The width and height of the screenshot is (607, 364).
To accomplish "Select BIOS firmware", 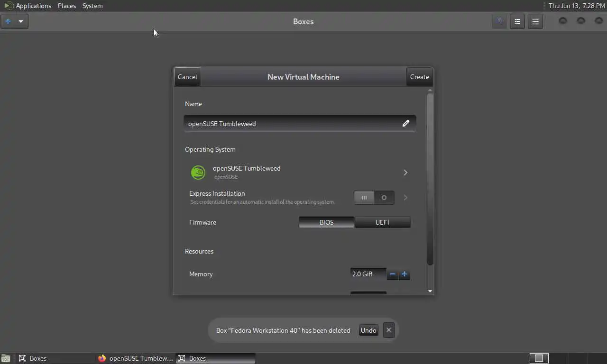I will pyautogui.click(x=326, y=222).
